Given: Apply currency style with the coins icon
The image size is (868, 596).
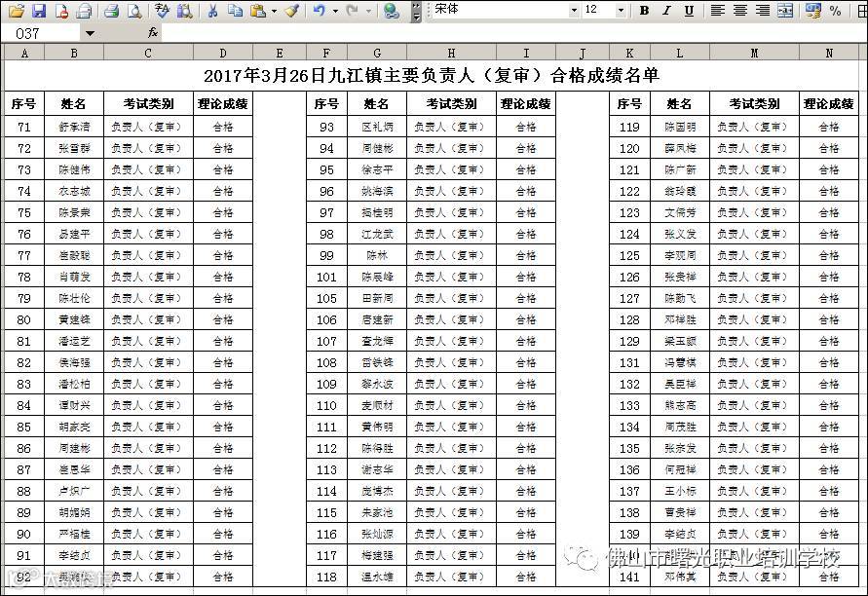Looking at the screenshot, I should tap(812, 10).
